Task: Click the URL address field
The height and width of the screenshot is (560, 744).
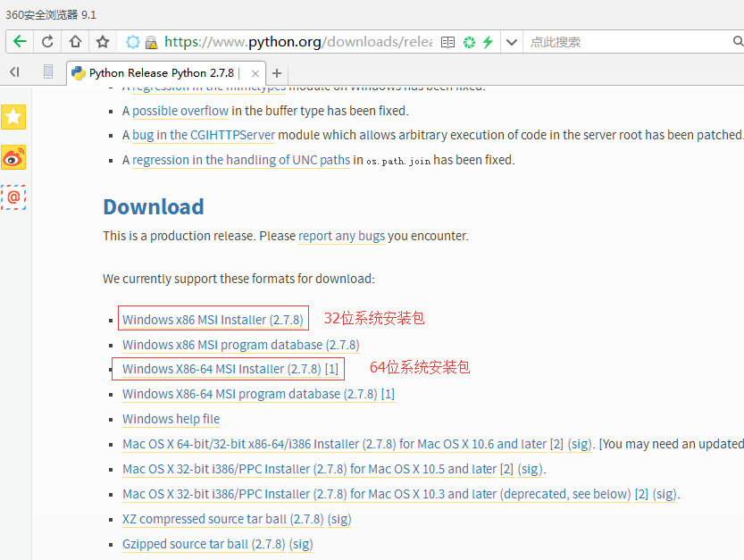Action: coord(298,42)
